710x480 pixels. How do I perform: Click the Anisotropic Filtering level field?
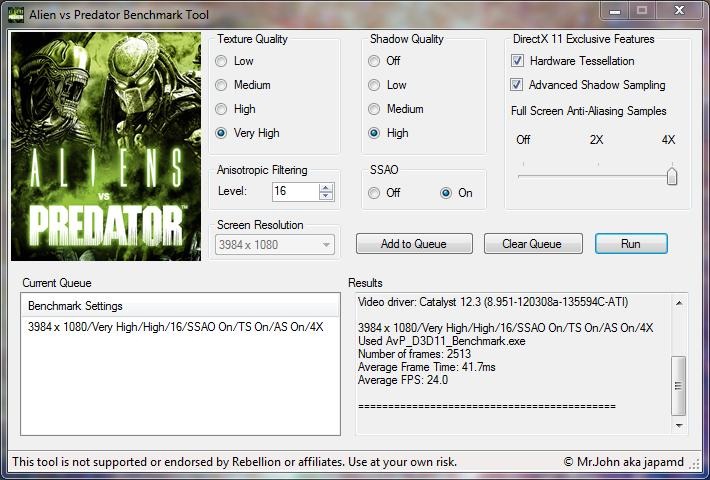click(x=294, y=191)
